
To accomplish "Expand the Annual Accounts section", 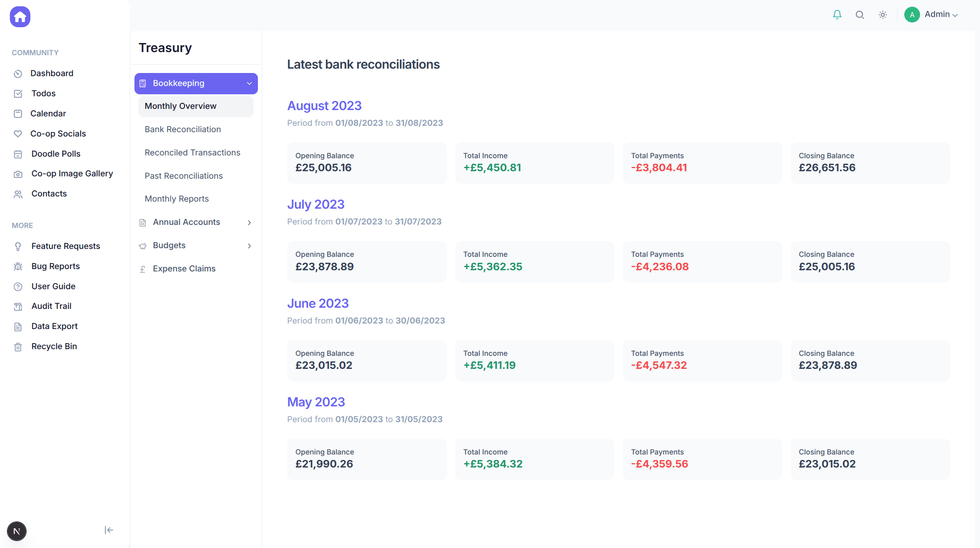I will [x=249, y=223].
